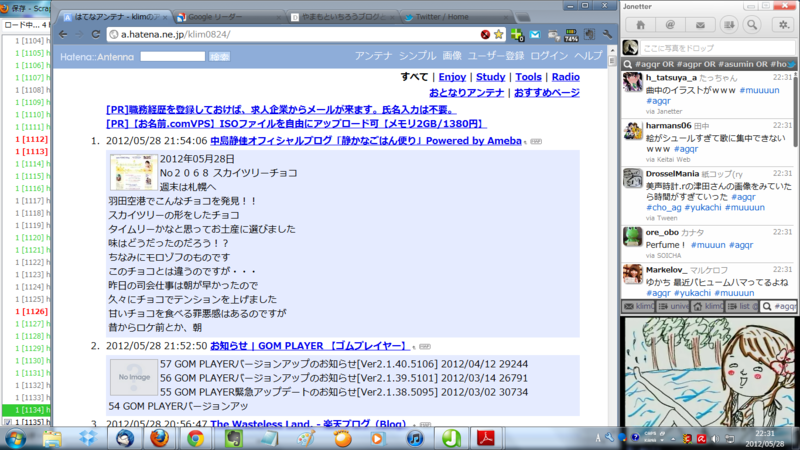
Task: Select row [1112] in left list
Action: [31, 139]
